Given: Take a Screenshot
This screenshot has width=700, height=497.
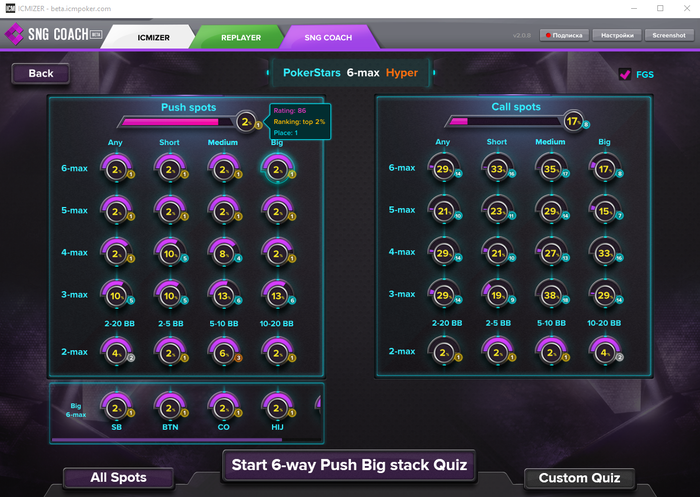Looking at the screenshot, I should click(x=669, y=35).
